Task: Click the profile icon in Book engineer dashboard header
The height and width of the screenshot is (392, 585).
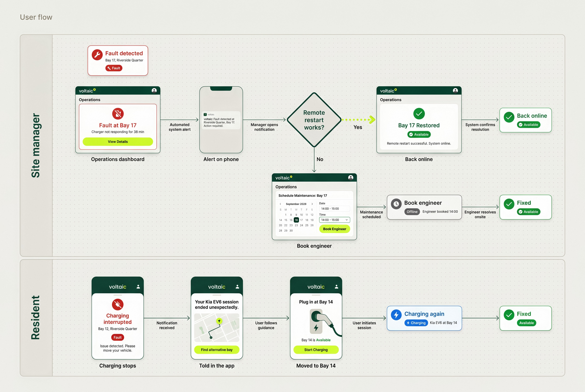Action: 351,178
